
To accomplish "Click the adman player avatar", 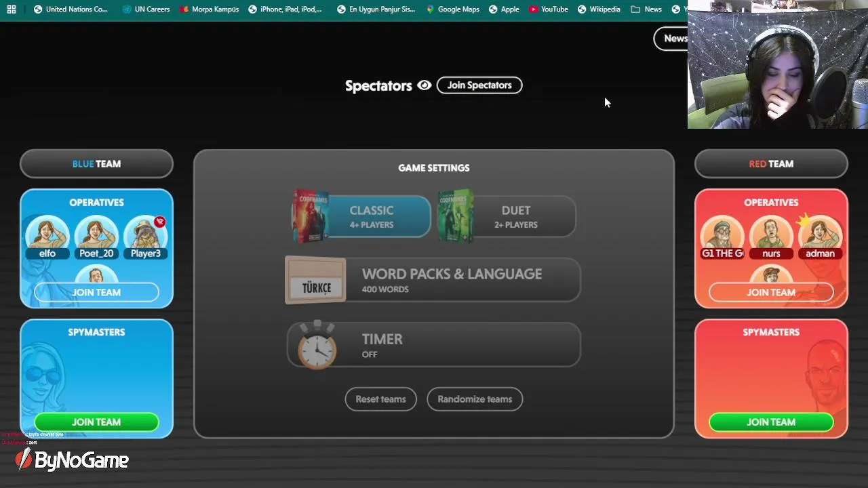I will [821, 237].
